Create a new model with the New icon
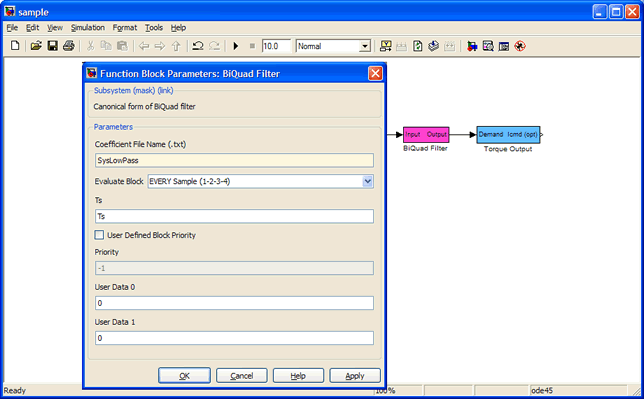 click(15, 46)
